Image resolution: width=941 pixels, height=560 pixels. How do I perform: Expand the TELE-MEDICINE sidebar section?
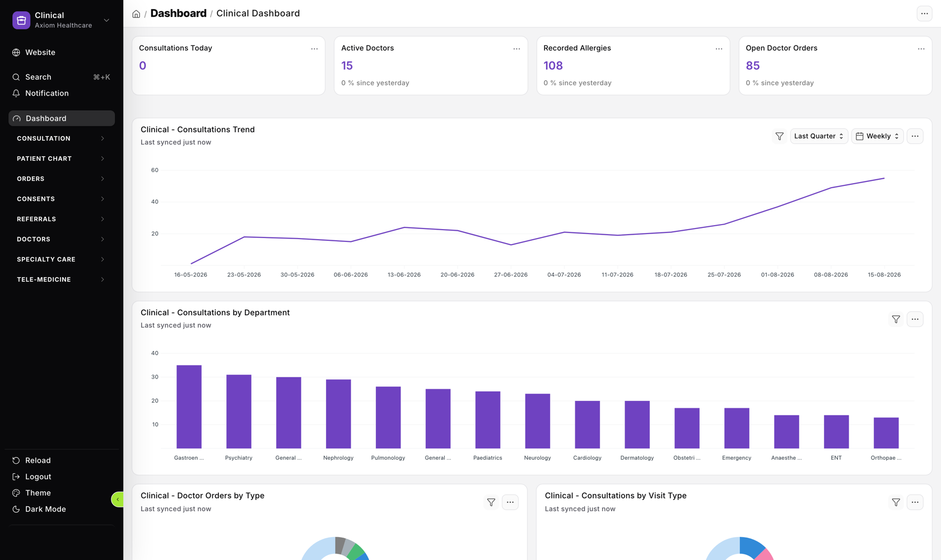(x=62, y=279)
